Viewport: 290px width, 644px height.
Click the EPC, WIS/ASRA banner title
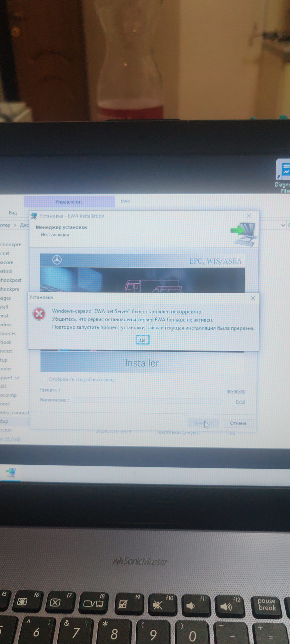point(215,261)
